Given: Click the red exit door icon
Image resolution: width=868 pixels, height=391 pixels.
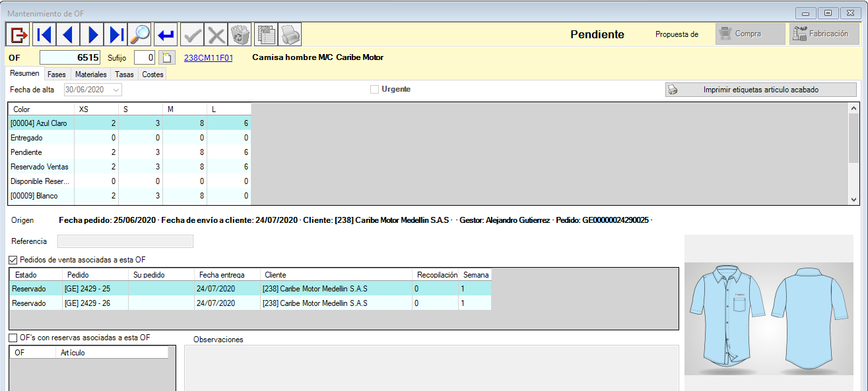Looking at the screenshot, I should (x=18, y=34).
